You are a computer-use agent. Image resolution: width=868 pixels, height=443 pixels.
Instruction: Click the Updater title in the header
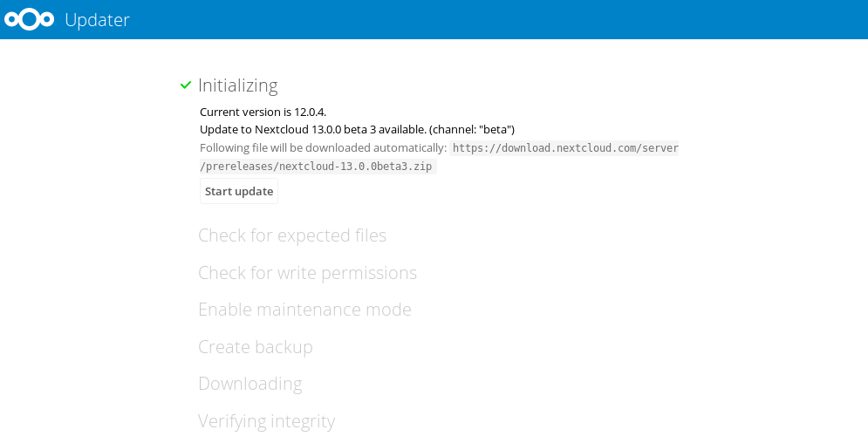tap(97, 20)
